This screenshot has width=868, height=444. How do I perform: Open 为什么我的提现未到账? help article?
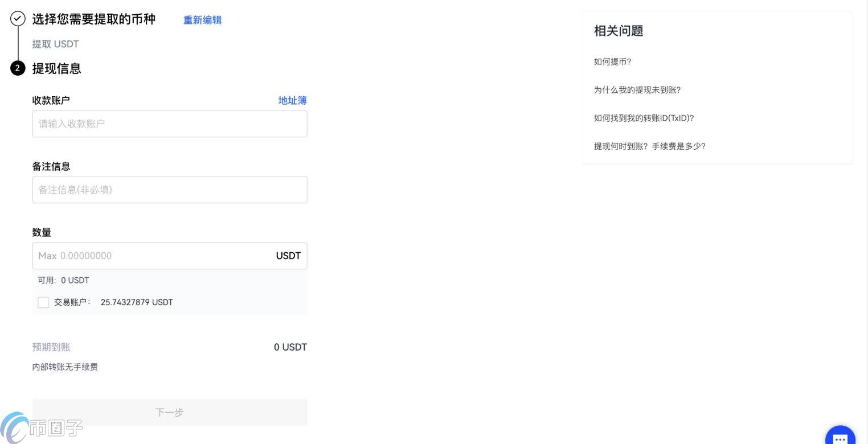637,90
